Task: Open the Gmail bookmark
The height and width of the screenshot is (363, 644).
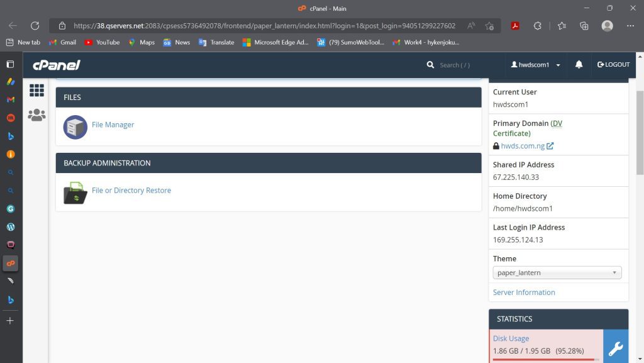Action: [x=62, y=42]
